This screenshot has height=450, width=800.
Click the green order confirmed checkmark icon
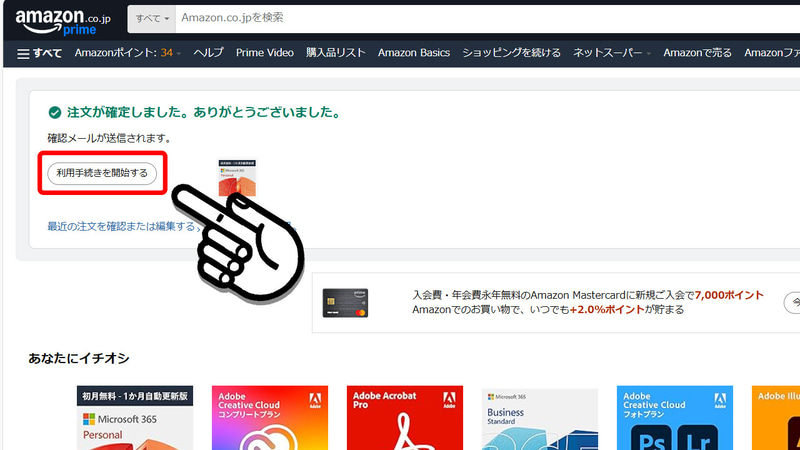(x=55, y=112)
